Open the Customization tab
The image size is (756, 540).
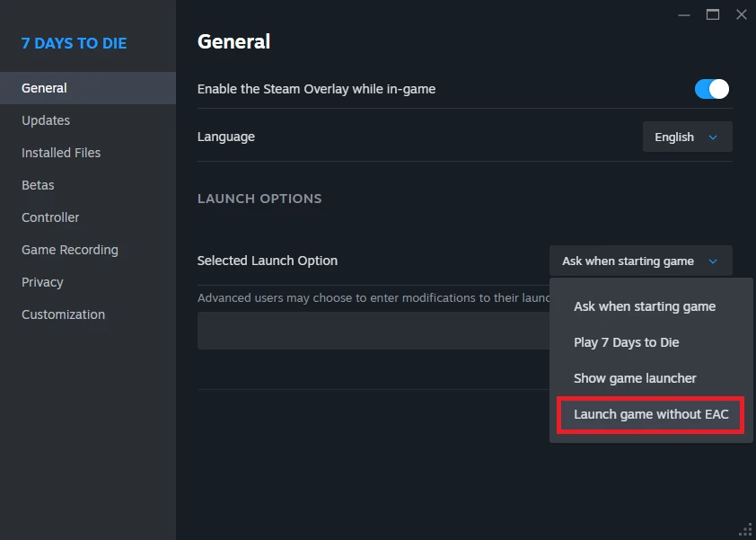pyautogui.click(x=88, y=314)
